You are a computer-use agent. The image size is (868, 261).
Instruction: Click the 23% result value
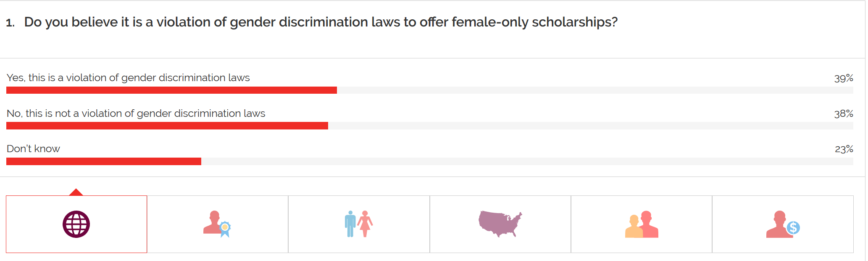tap(844, 149)
